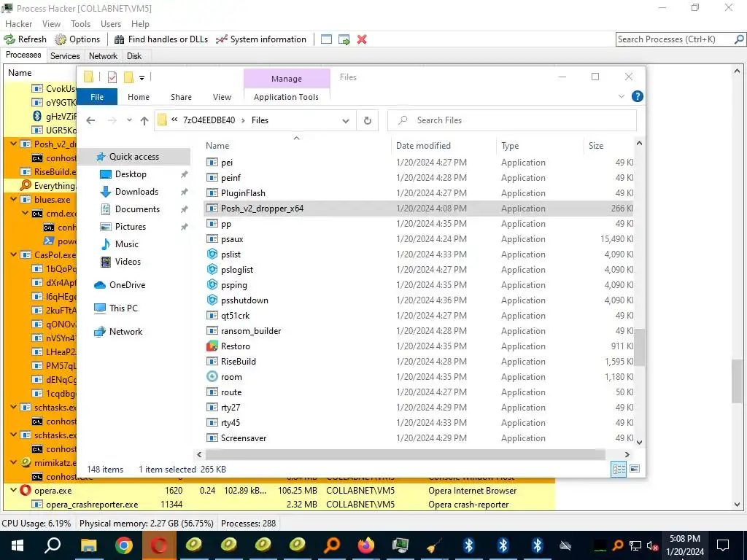Select Desktop in Quick access
Image resolution: width=747 pixels, height=560 pixels.
(131, 174)
